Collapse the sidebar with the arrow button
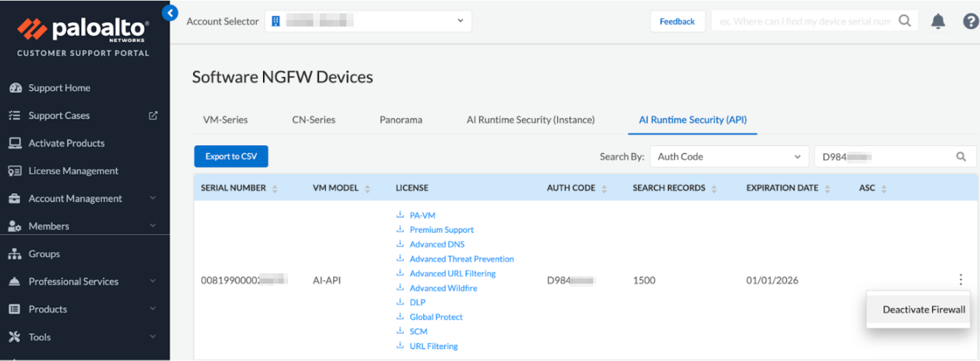This screenshot has height=361, width=980. pyautogui.click(x=170, y=13)
